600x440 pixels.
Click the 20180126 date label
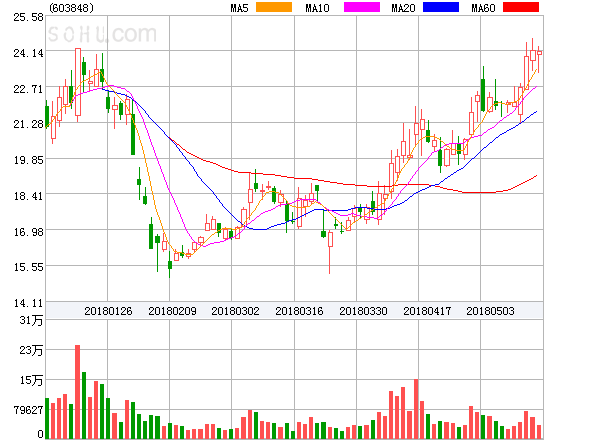[x=108, y=311]
